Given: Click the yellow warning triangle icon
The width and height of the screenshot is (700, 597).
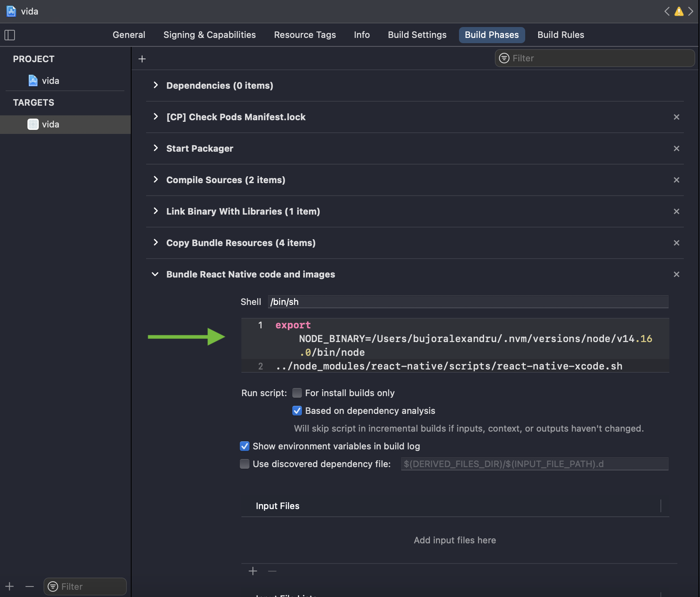Looking at the screenshot, I should pos(679,11).
